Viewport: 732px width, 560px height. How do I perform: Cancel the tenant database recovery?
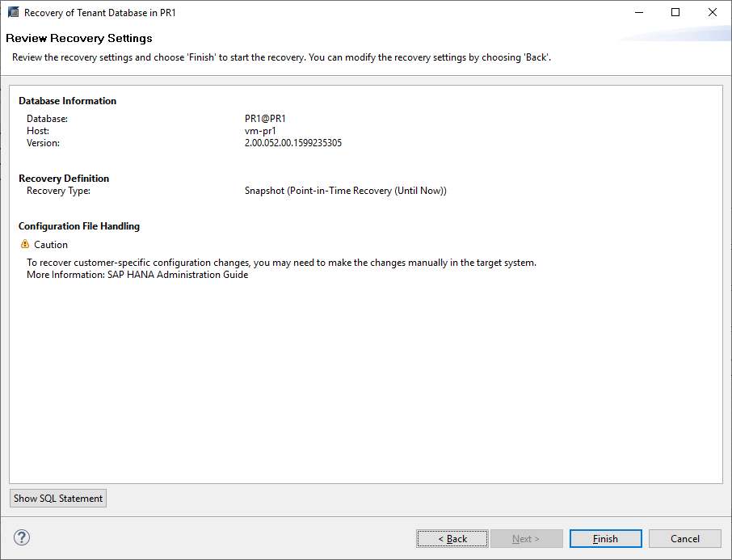[685, 539]
